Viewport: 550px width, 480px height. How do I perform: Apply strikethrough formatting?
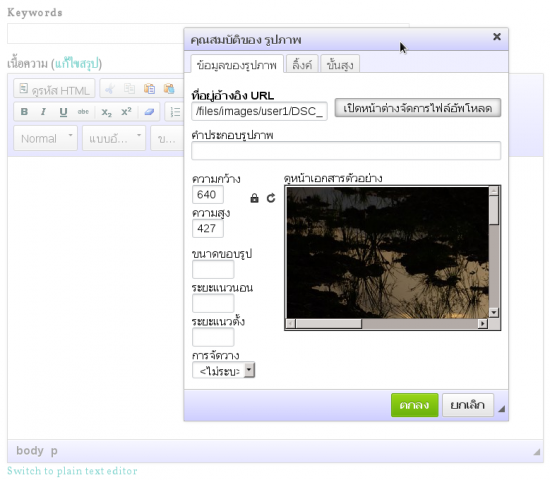(x=83, y=112)
